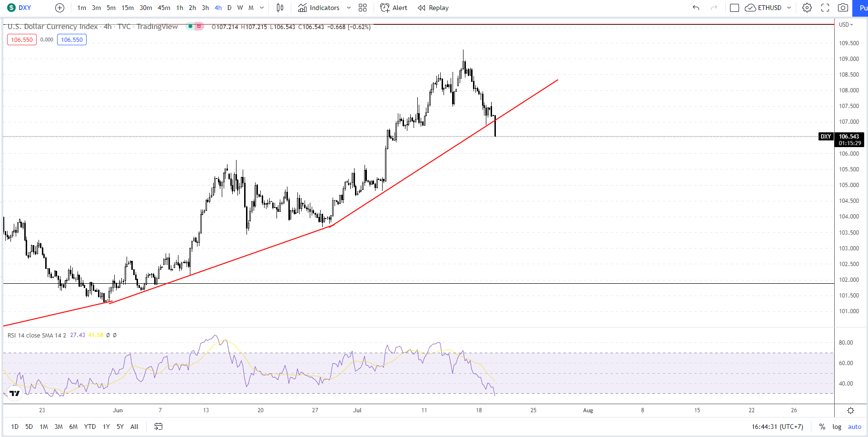This screenshot has width=868, height=437.
Task: Toggle the green market status indicator
Action: [190, 26]
